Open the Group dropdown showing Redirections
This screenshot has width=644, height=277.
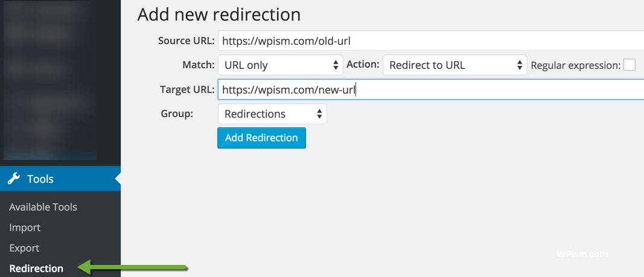point(272,114)
